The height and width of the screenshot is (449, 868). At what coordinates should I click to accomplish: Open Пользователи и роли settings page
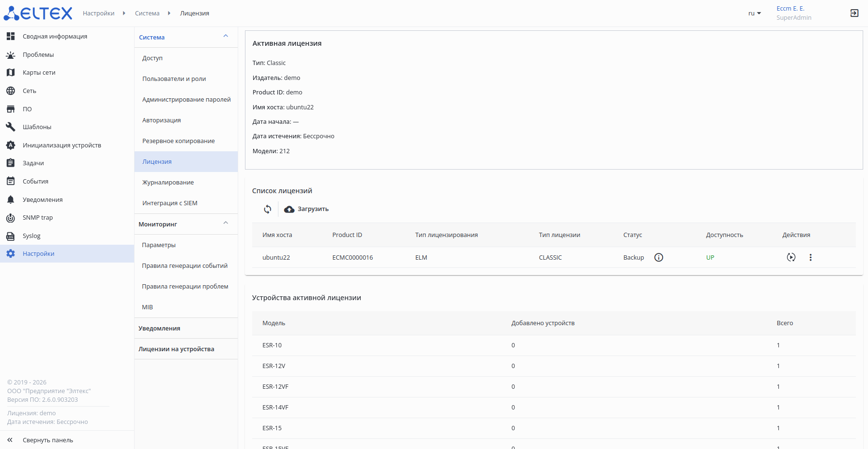pyautogui.click(x=174, y=79)
